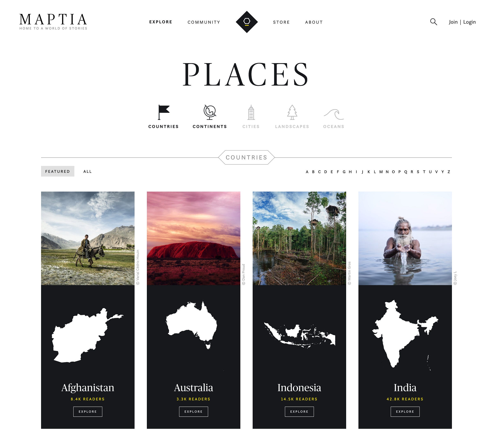This screenshot has height=448, width=493.
Task: Click the Explore button under Australia
Action: 194,412
